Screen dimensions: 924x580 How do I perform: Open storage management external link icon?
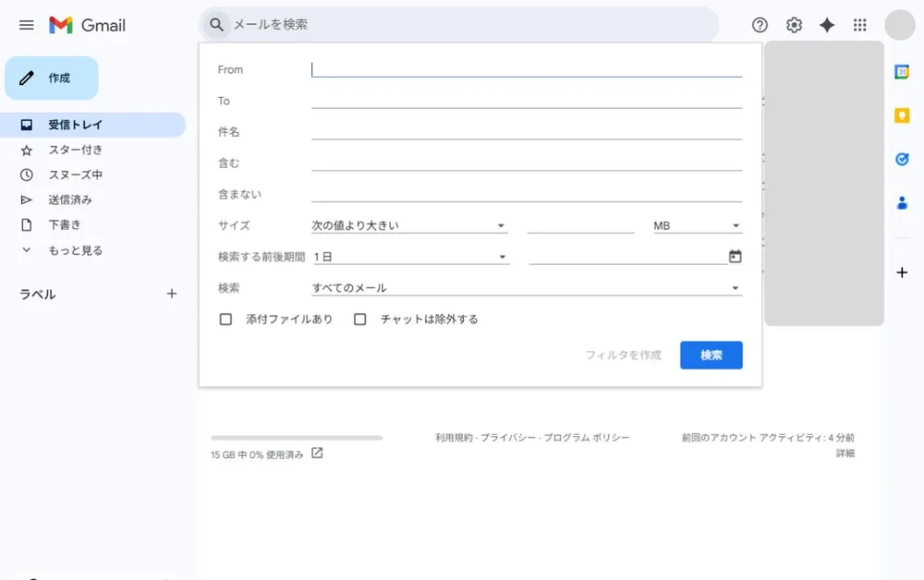(x=317, y=453)
